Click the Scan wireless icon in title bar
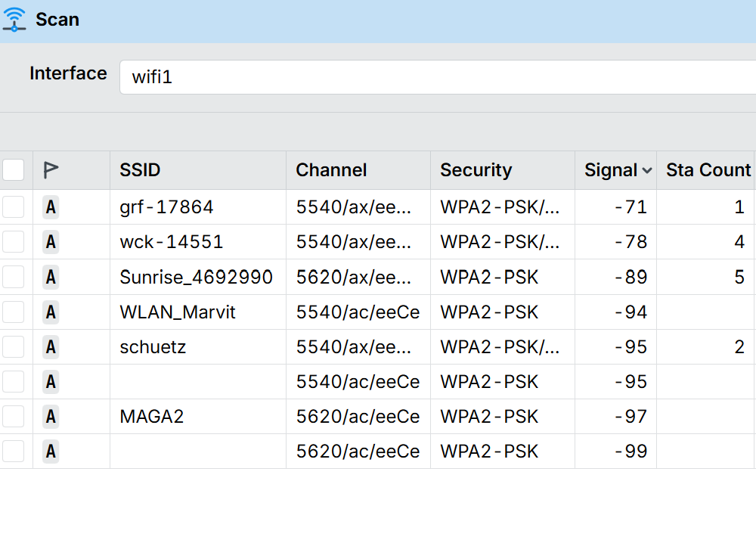 tap(14, 20)
